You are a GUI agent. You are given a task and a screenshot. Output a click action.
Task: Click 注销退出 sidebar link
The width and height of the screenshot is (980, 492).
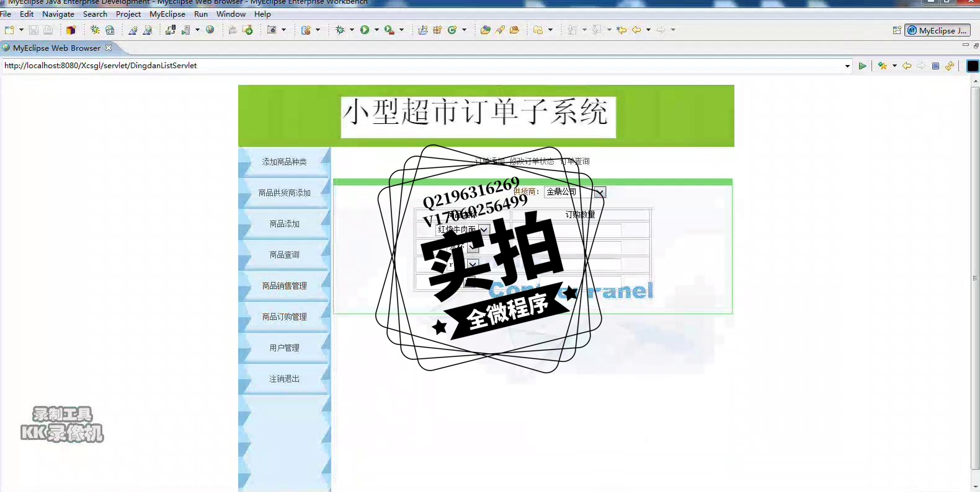pyautogui.click(x=284, y=379)
